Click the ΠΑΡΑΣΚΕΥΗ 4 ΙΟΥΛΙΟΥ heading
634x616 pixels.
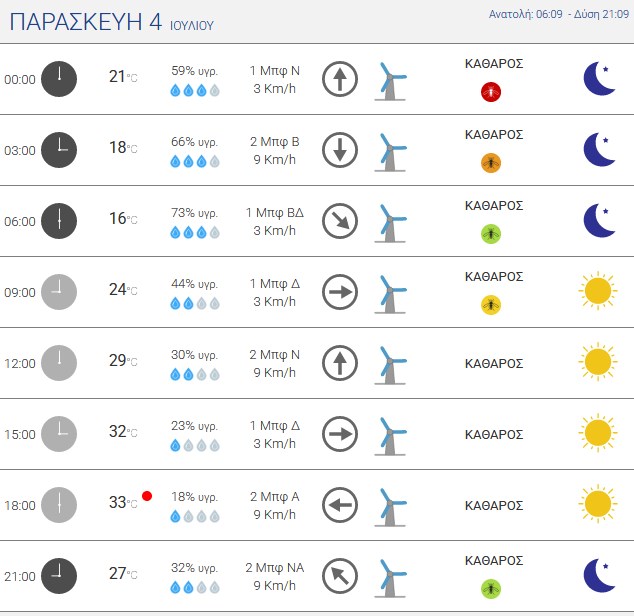click(x=112, y=22)
